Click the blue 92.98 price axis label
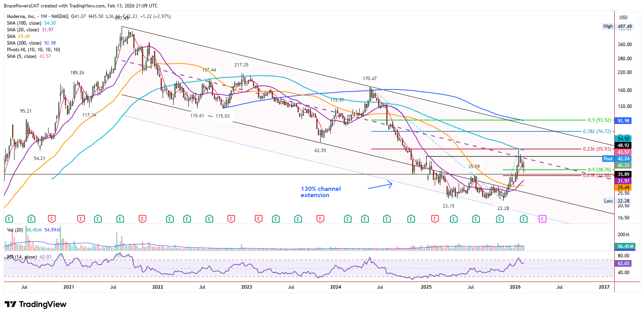 click(623, 120)
